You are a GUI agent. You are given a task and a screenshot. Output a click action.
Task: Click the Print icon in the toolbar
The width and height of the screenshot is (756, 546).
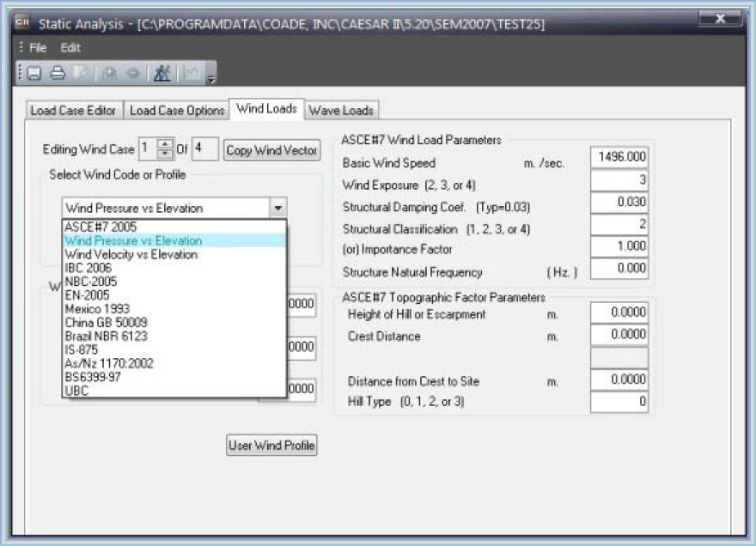58,73
